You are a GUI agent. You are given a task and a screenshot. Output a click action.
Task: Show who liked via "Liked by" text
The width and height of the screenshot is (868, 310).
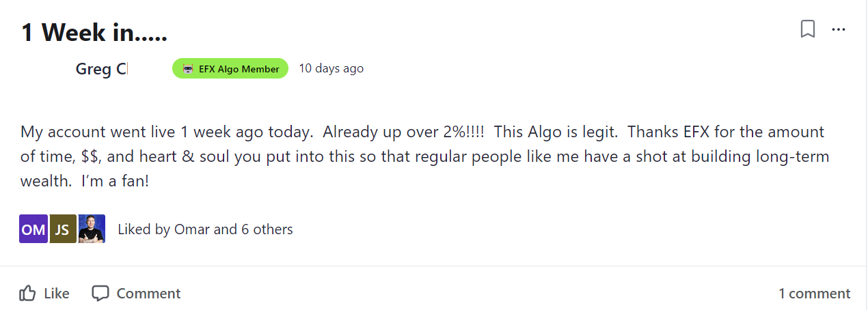coord(144,229)
